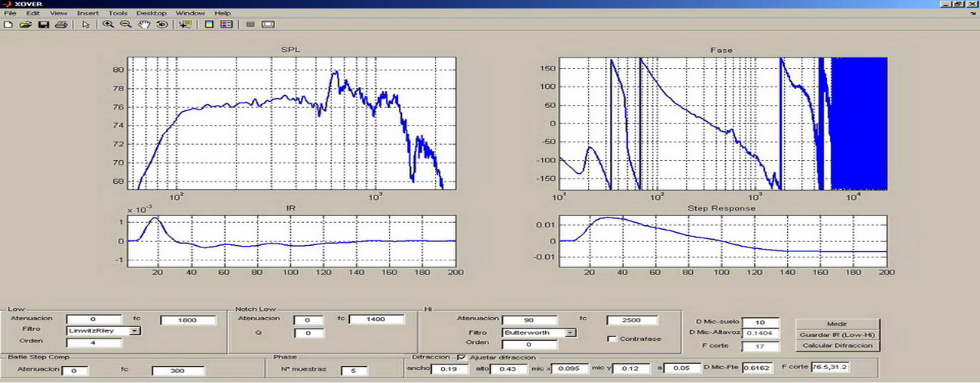Select the Pan hand tool

[144, 25]
